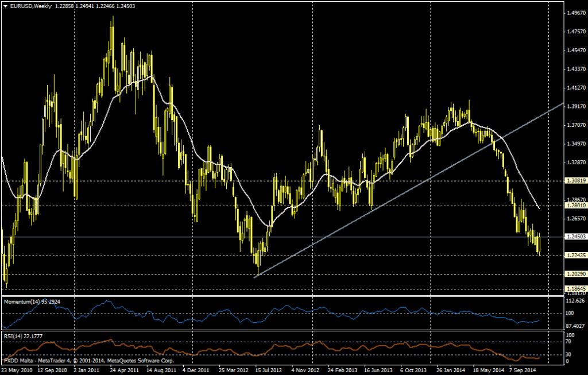This screenshot has width=588, height=375.
Task: Select the latest bearish candlestick
Action: pyautogui.click(x=540, y=244)
